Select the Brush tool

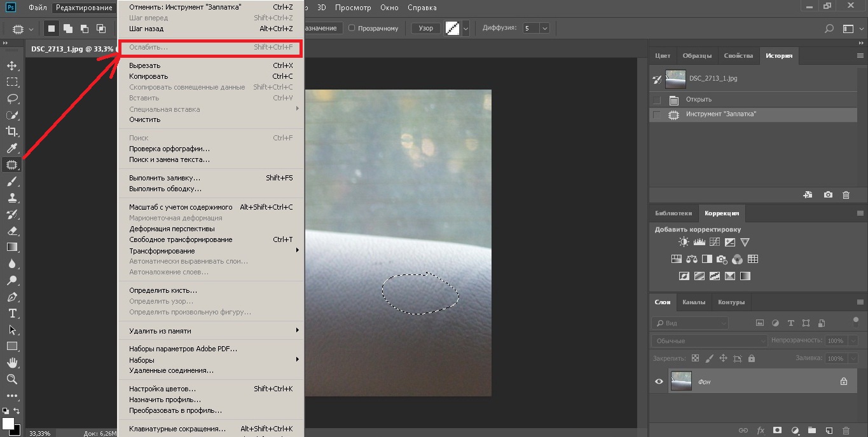click(x=12, y=181)
